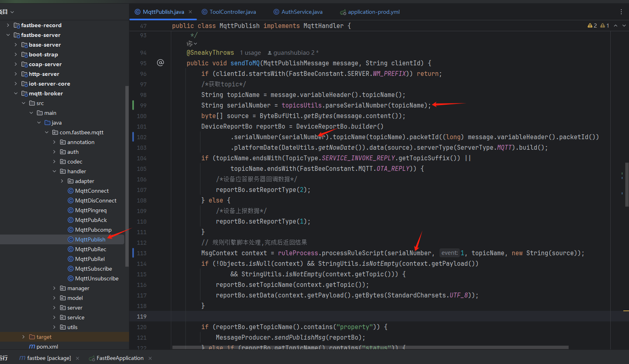Click the 'event:' parameter hint

[x=449, y=253]
